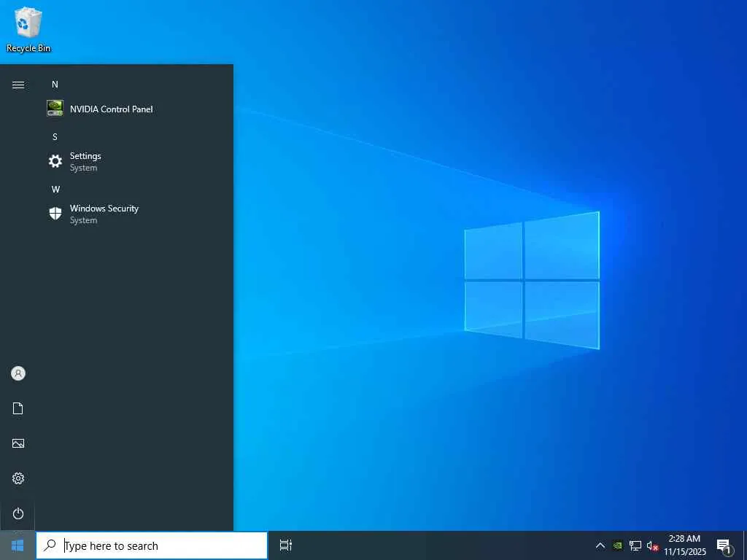Close Start menu via the Windows Start button

point(18,545)
